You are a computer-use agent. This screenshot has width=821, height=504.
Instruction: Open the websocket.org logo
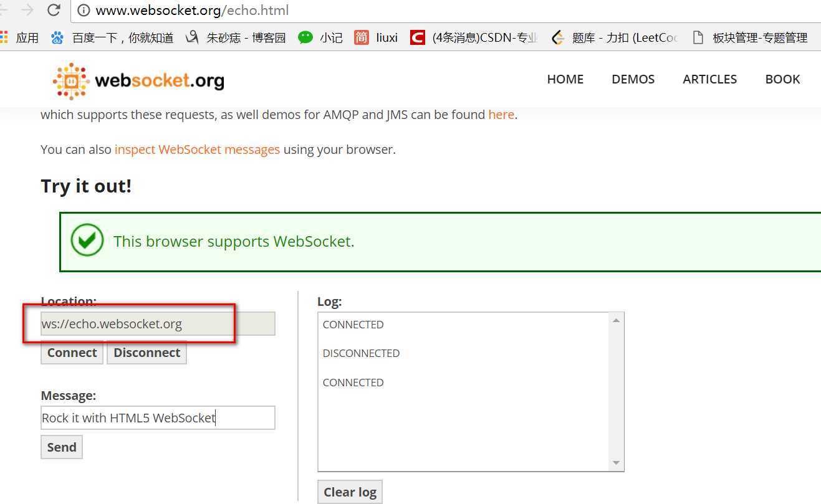coord(138,80)
